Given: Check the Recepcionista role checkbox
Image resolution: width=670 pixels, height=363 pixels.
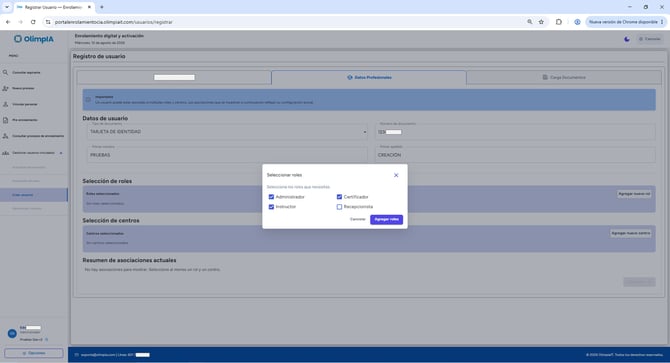Looking at the screenshot, I should [x=339, y=207].
